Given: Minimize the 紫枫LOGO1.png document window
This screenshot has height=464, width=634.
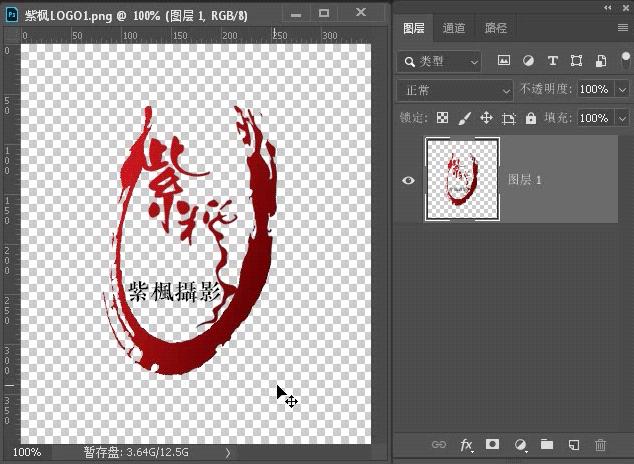Looking at the screenshot, I should pos(296,15).
